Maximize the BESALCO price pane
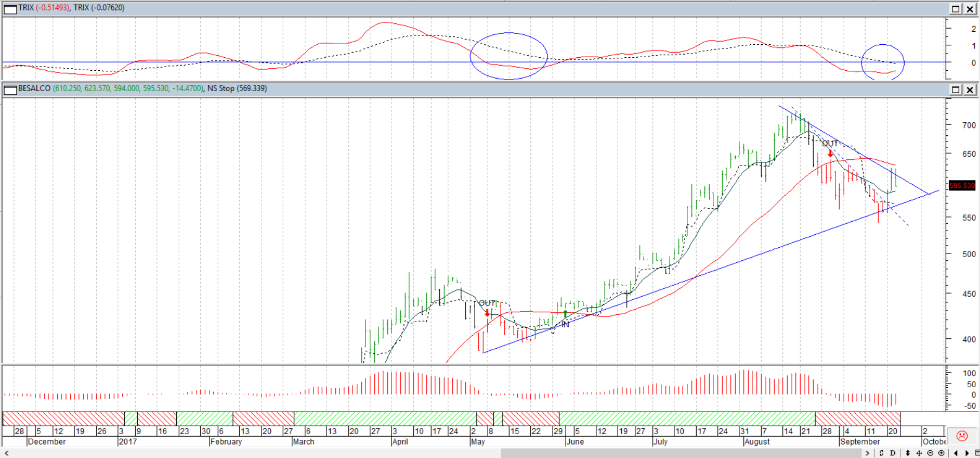This screenshot has height=458, width=980. coord(956,90)
